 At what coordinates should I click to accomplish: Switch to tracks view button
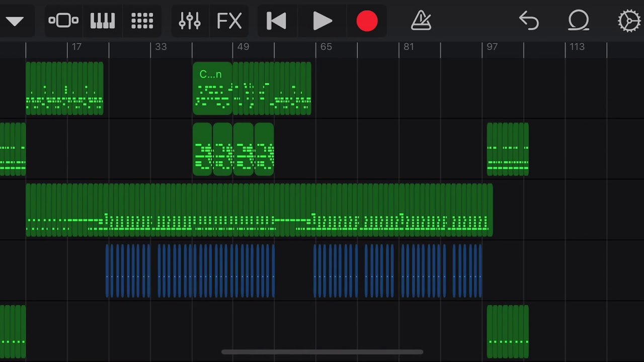click(63, 21)
